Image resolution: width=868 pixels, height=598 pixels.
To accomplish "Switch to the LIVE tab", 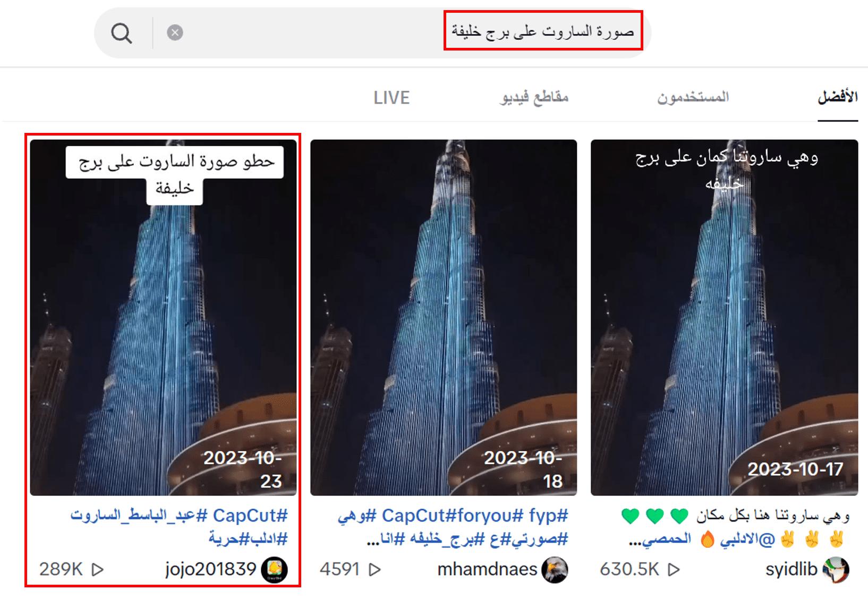I will click(x=392, y=98).
